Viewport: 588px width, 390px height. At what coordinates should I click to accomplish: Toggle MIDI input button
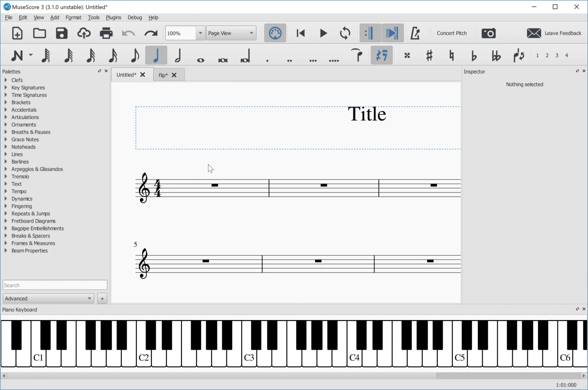(x=275, y=33)
